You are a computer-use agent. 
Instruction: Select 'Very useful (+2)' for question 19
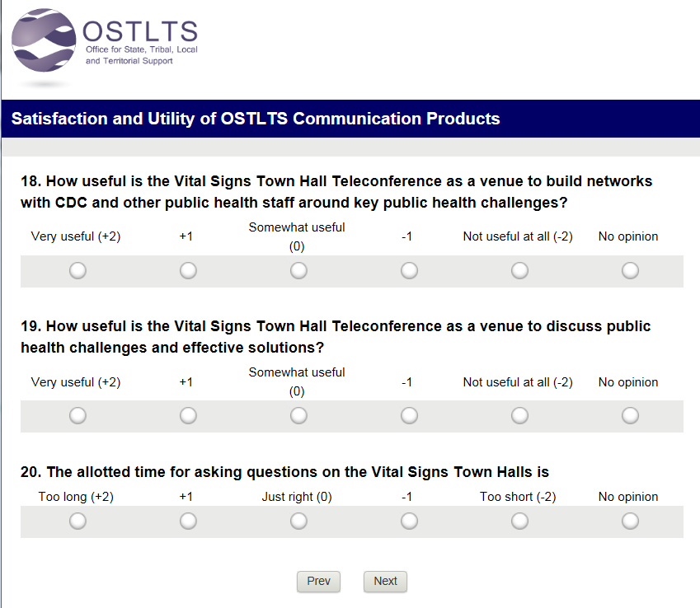[78, 416]
